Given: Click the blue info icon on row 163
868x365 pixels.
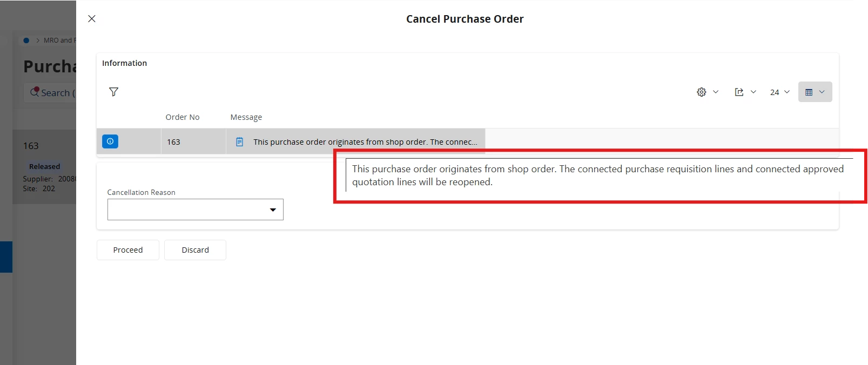Looking at the screenshot, I should 110,141.
